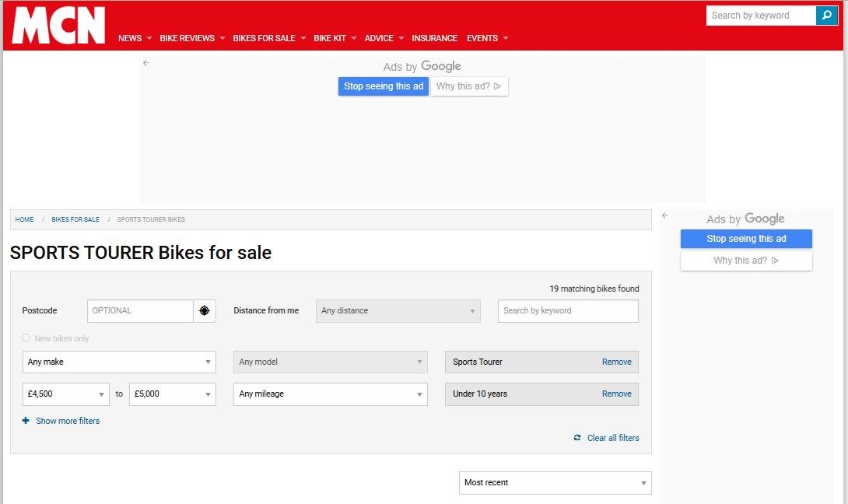Screen dimensions: 848x504
Task: Toggle the New bikes only checkbox
Action: click(x=26, y=338)
